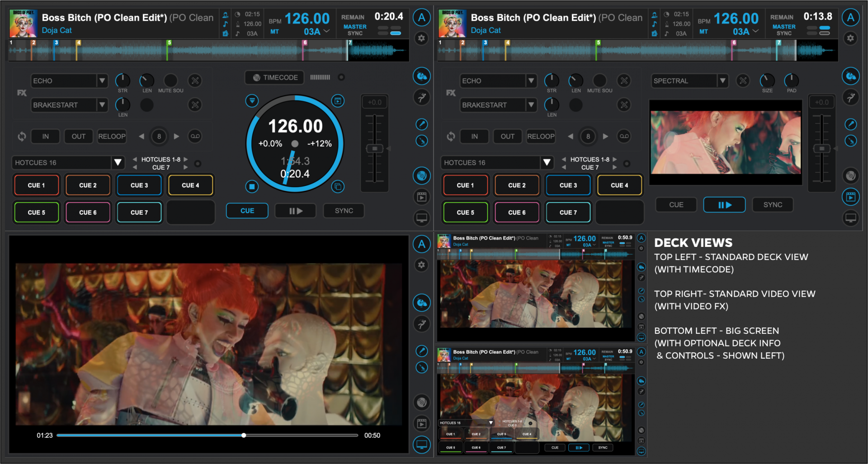Click the stop square icon beside the jogwheel
Viewport: 868px width, 464px height.
point(252,186)
